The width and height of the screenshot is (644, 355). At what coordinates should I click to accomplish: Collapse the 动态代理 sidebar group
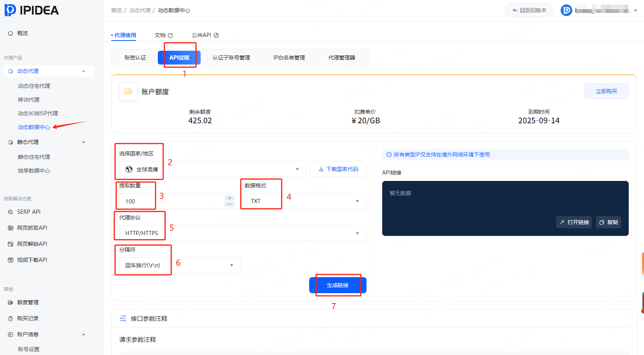click(x=83, y=71)
